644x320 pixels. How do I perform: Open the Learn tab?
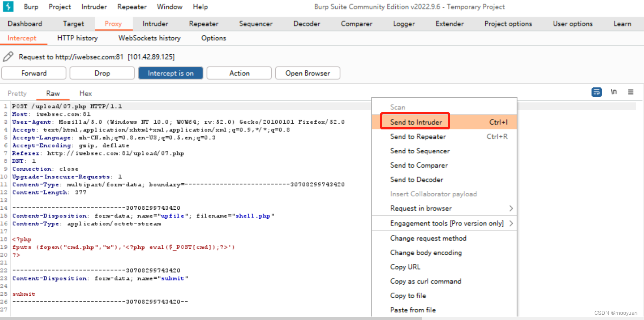622,24
